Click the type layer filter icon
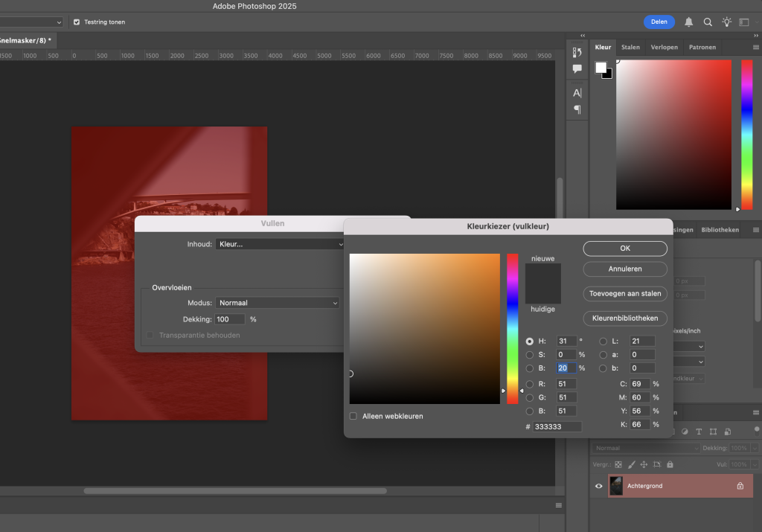 [699, 432]
